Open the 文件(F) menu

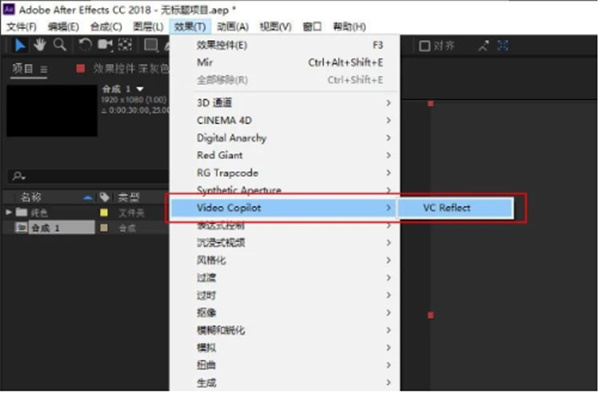tap(21, 27)
